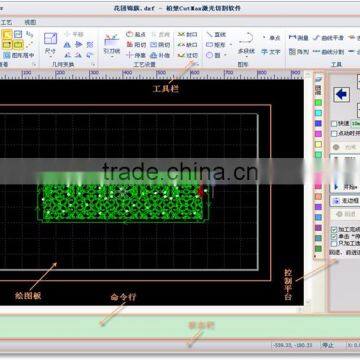
Task: Select the 直线 line drawing tool
Action: point(216,34)
